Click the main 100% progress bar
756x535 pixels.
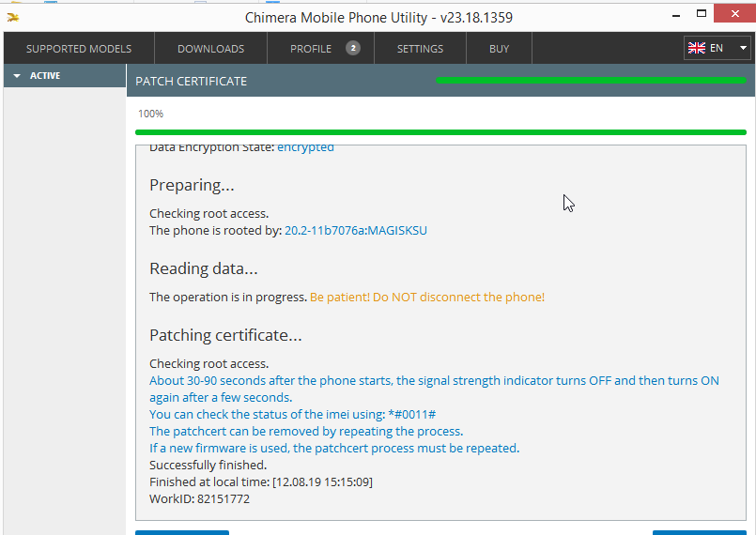tap(440, 132)
